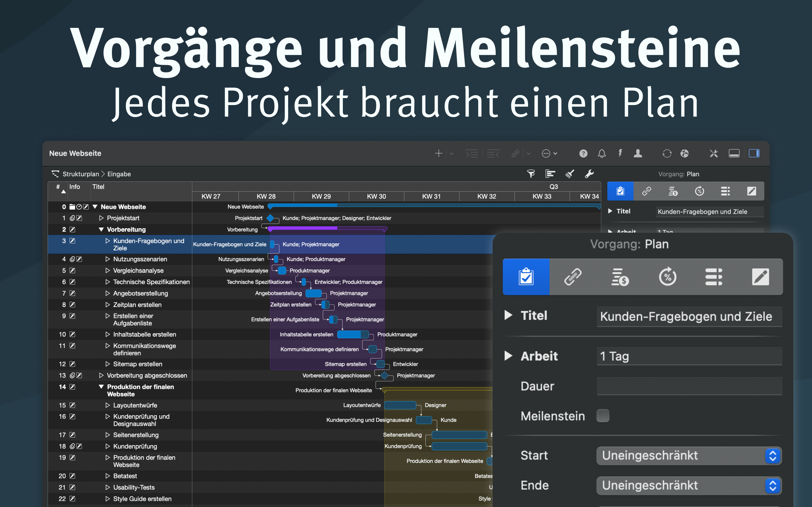Image resolution: width=812 pixels, height=507 pixels.
Task: Collapse the Vorbereitung group
Action: [101, 229]
